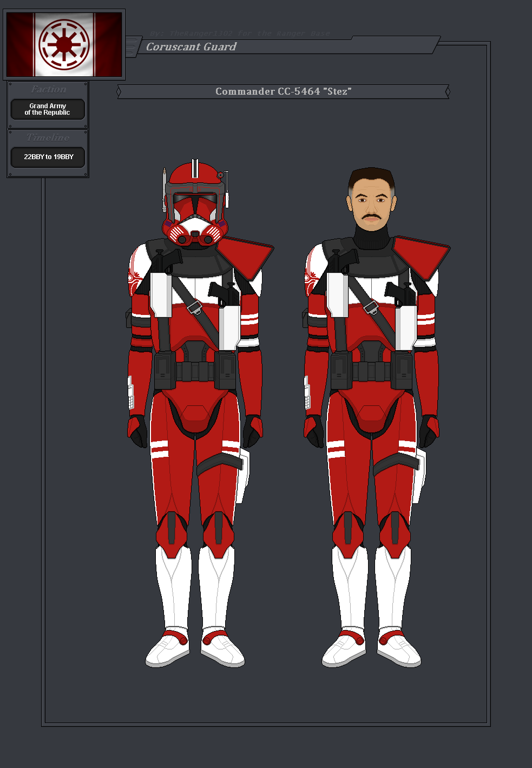
Task: Click the '22BBY to 19BBY' timeline label
Action: (x=48, y=157)
